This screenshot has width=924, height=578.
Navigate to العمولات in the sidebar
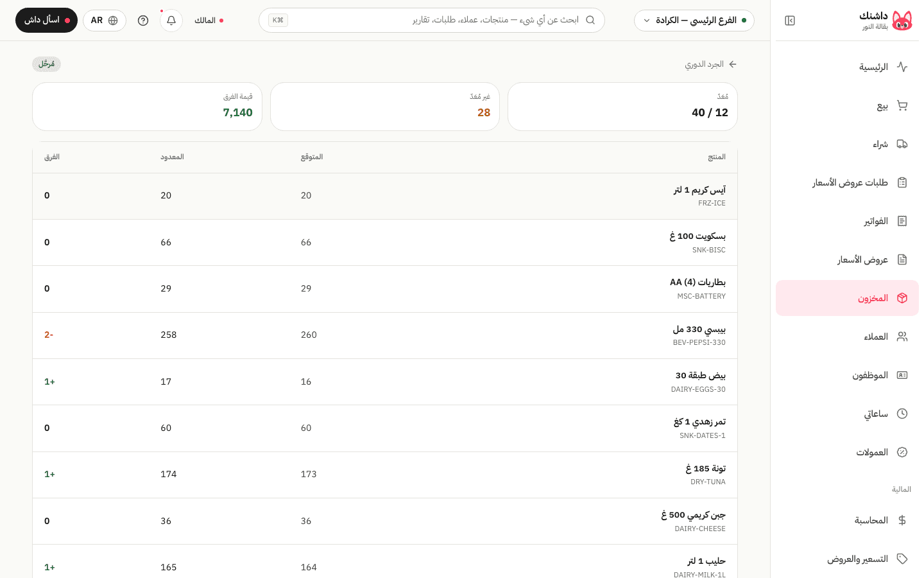[x=847, y=452]
